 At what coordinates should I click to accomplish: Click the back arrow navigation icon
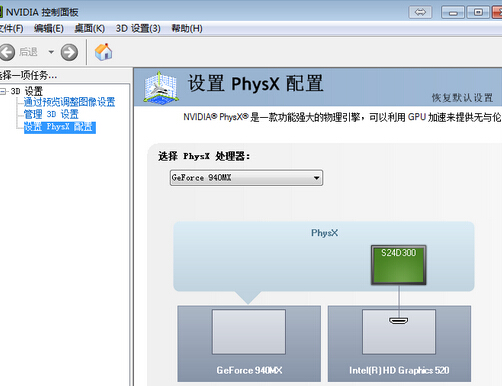(7, 52)
